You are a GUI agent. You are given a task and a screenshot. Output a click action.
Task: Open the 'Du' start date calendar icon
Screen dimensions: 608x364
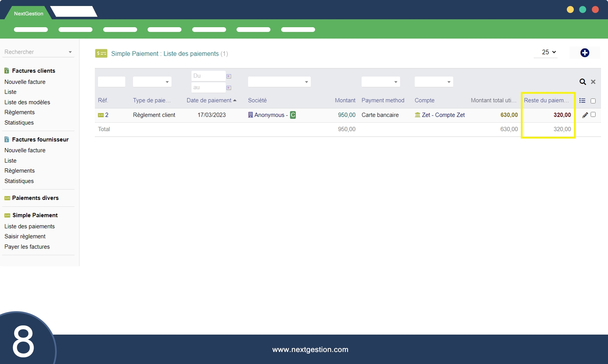[229, 76]
